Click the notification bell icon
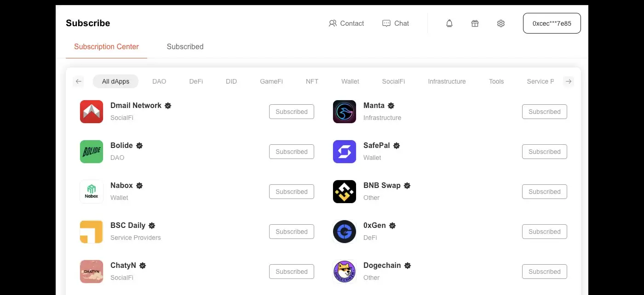The height and width of the screenshot is (295, 644). click(x=449, y=23)
